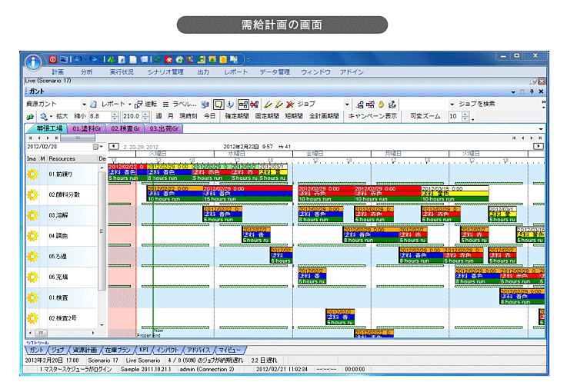Switch to the 02.検査Gr tab

pyautogui.click(x=125, y=128)
